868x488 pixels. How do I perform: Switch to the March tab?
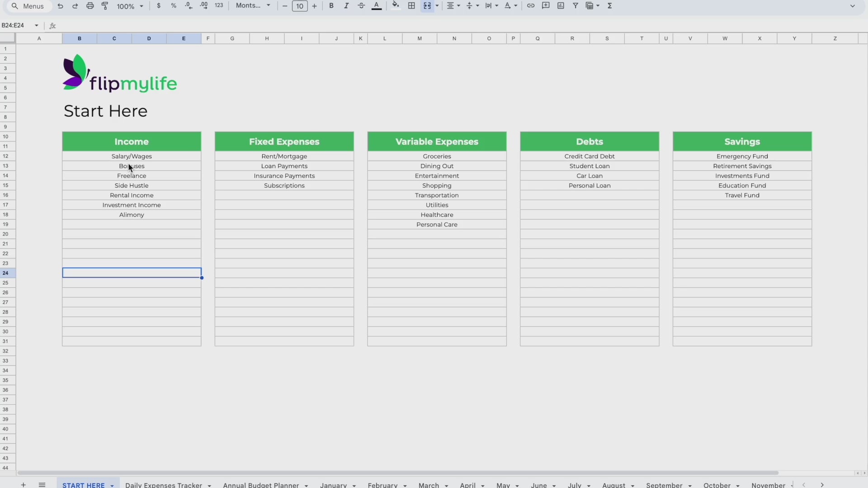(429, 485)
